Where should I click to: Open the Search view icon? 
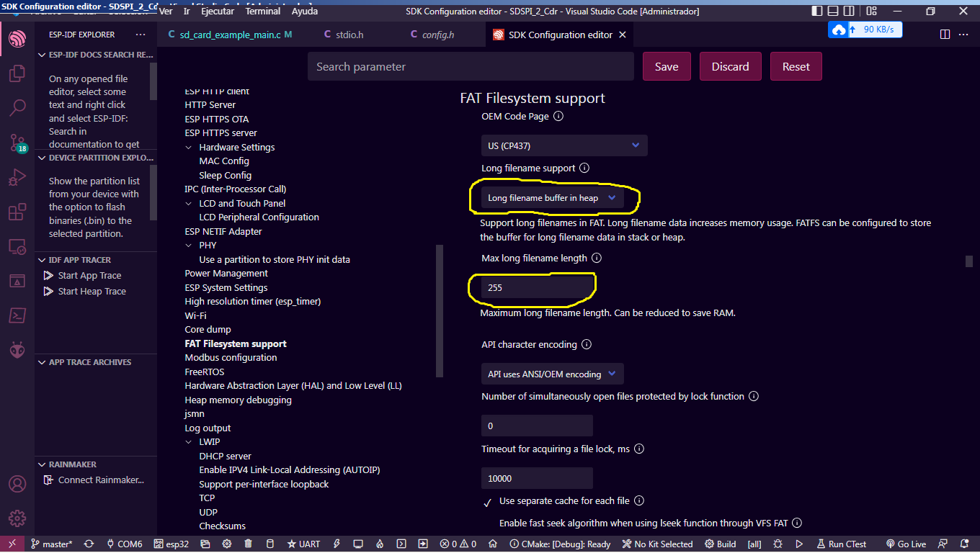tap(17, 108)
